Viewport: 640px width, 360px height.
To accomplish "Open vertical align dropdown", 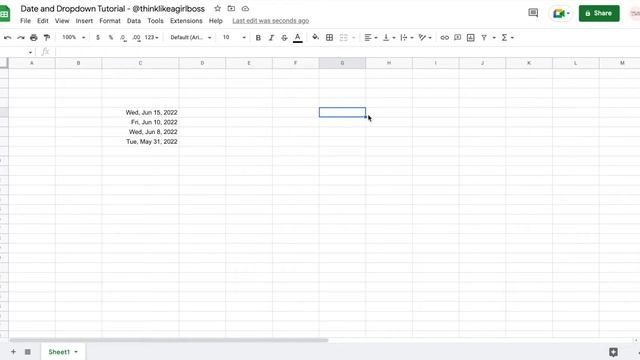I will click(389, 38).
